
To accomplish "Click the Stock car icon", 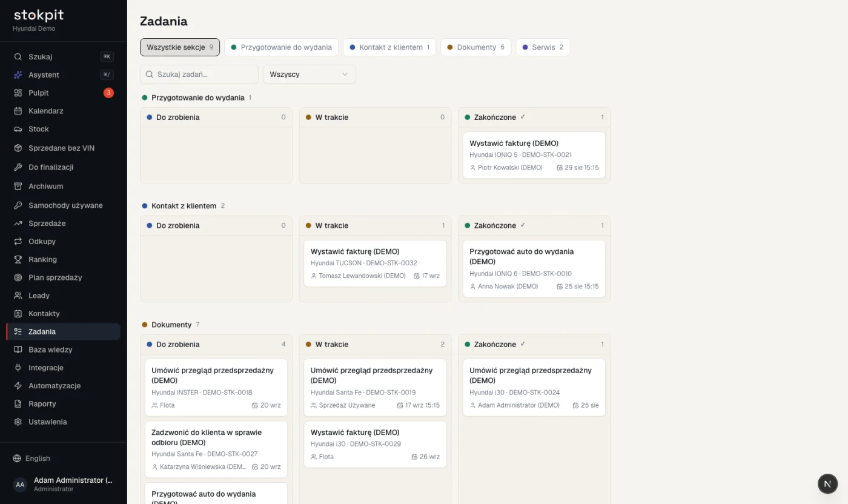I will (18, 129).
